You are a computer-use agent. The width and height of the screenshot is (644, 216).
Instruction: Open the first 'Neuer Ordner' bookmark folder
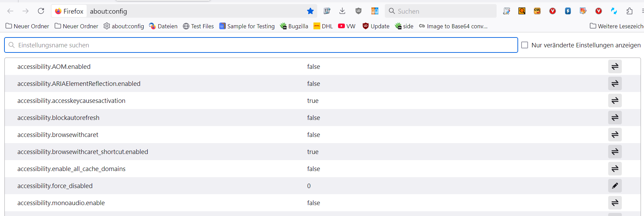27,26
